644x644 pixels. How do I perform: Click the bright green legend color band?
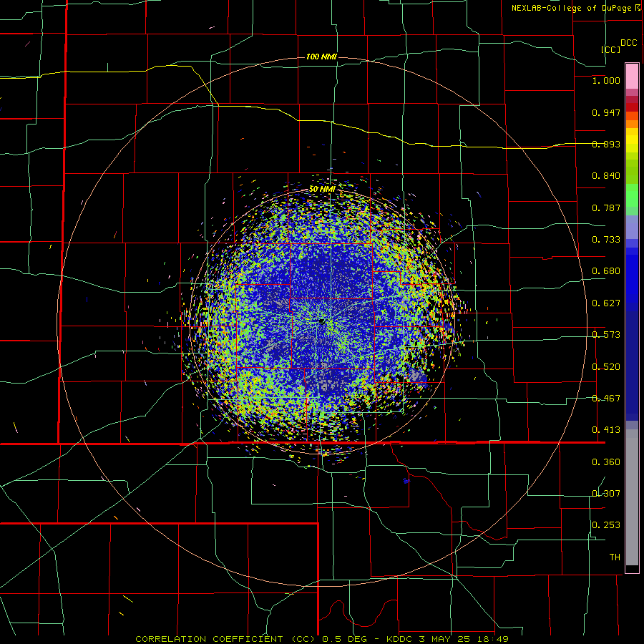click(x=632, y=195)
